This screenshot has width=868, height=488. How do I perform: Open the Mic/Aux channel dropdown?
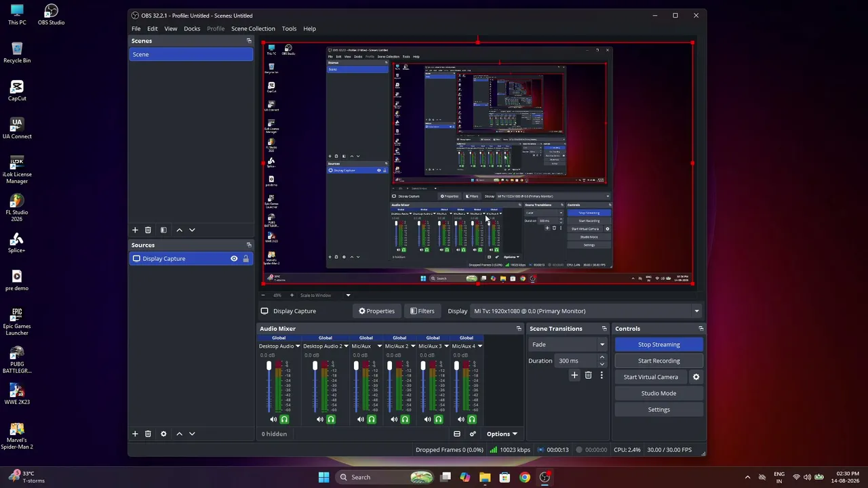379,346
